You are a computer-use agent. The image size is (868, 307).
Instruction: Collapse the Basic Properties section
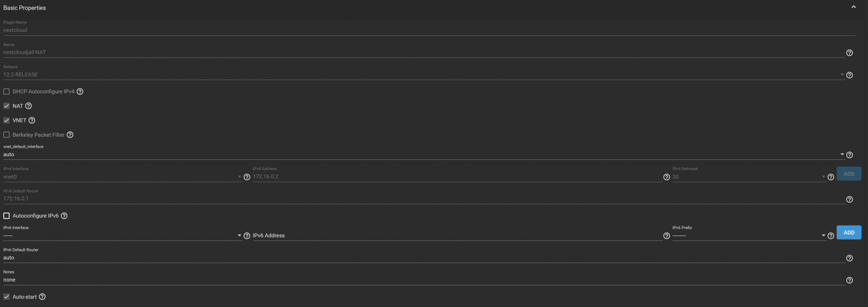pyautogui.click(x=854, y=7)
